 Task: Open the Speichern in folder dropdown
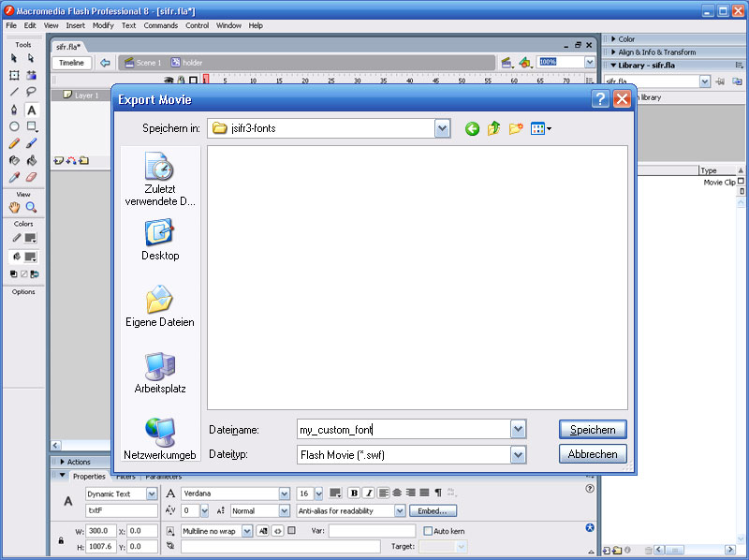[x=442, y=128]
